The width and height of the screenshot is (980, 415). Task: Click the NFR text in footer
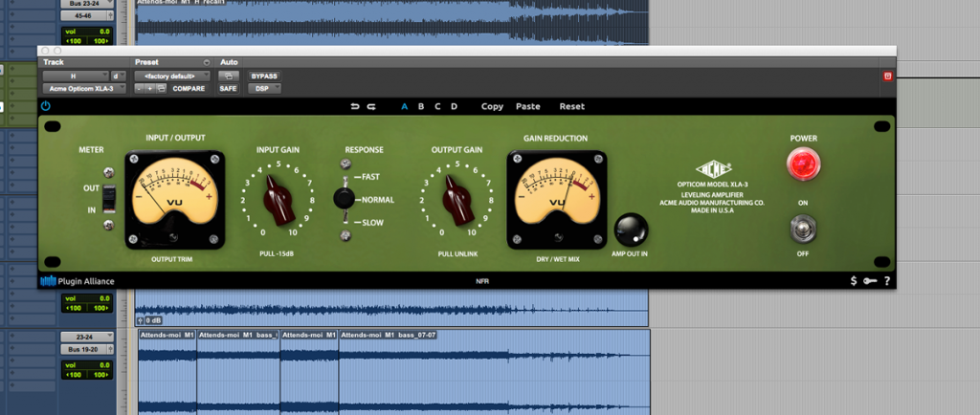pyautogui.click(x=481, y=281)
